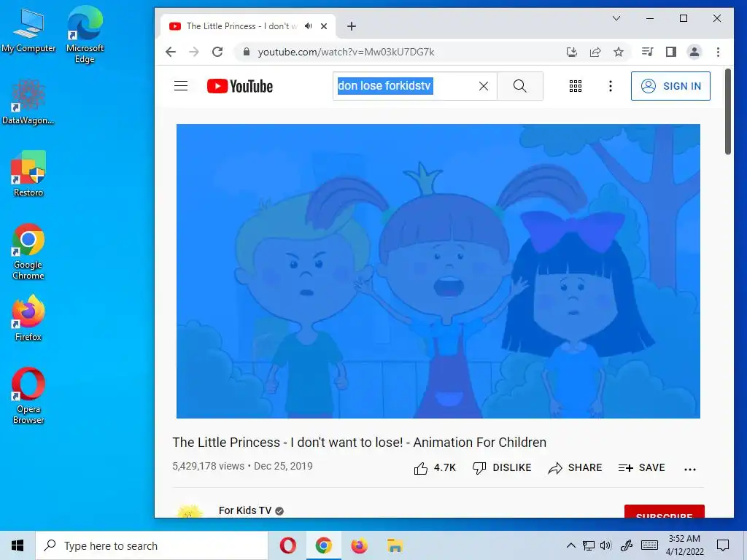Screen dimensions: 747x560
Task: Open YouTube settings three-dot menu
Action: (611, 86)
